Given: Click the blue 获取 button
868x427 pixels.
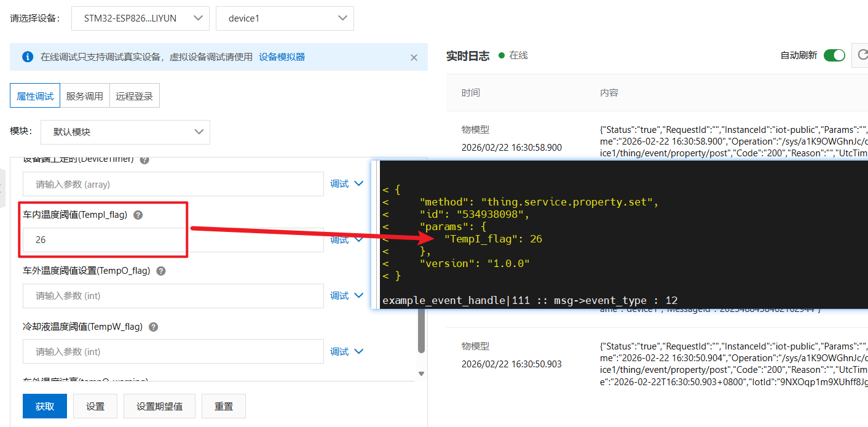Looking at the screenshot, I should pyautogui.click(x=45, y=407).
